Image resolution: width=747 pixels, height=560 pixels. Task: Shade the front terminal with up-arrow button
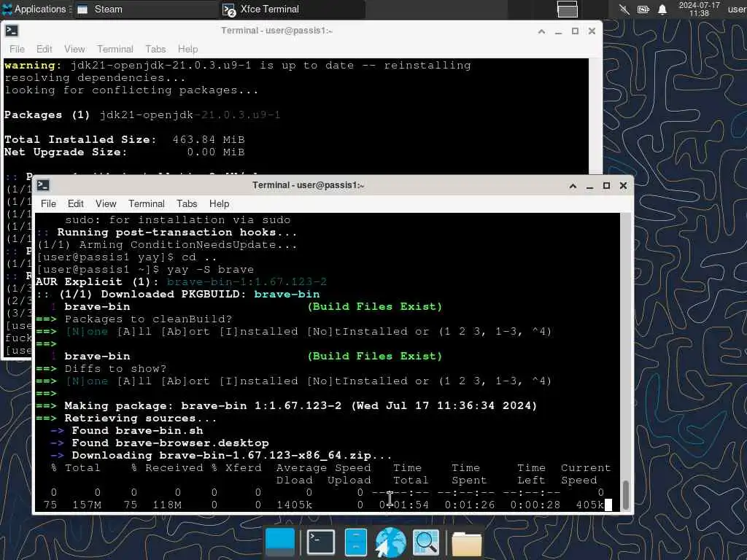[573, 186]
